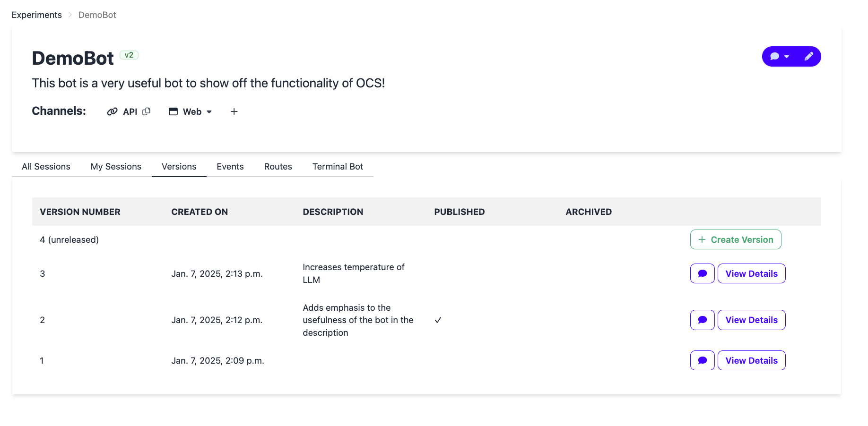868x426 pixels.
Task: Click the pencil edit icon for DemoBot
Action: (809, 57)
